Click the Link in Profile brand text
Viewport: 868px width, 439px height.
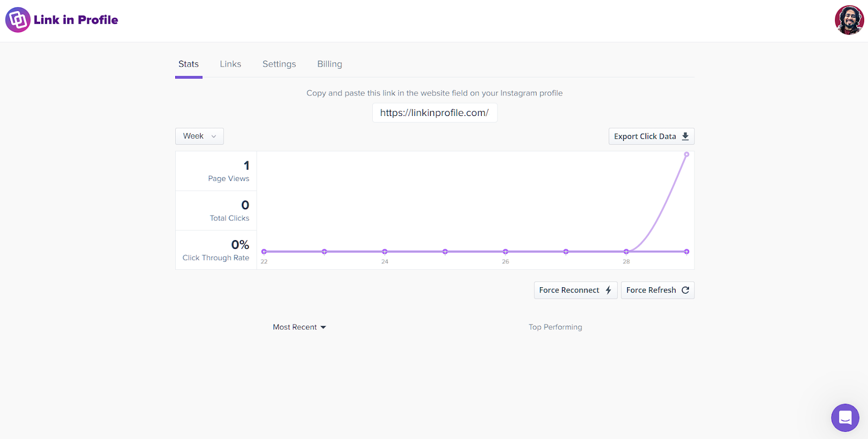click(76, 20)
